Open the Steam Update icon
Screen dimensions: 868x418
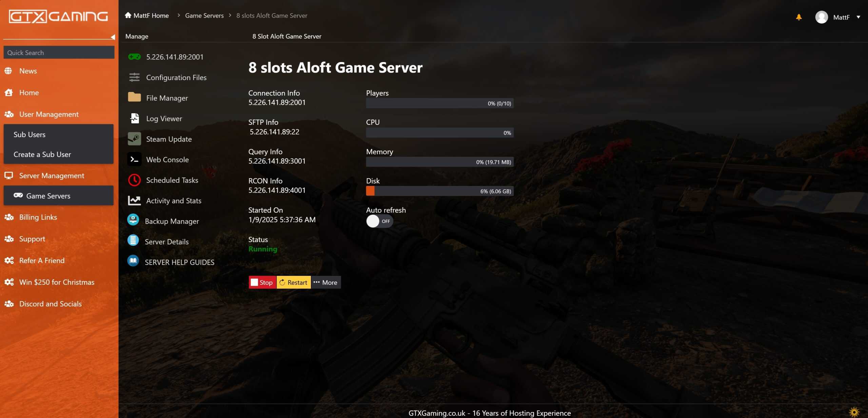[x=134, y=139]
